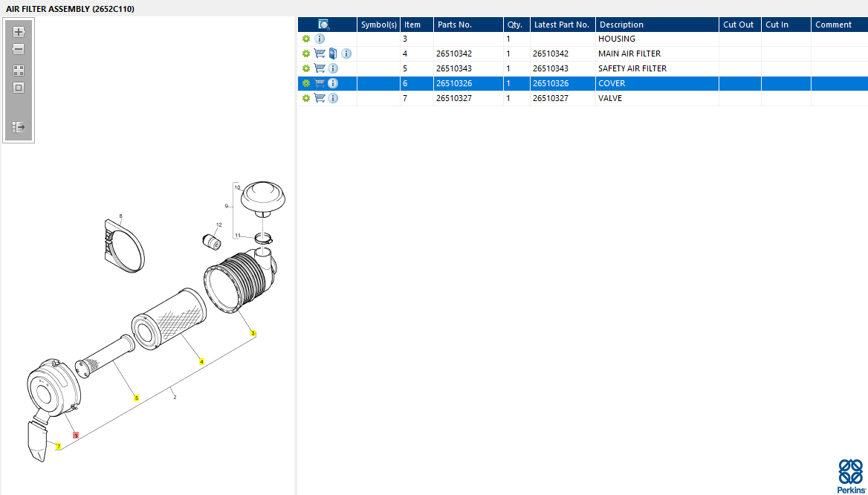Click the magnifier search icon in the table header

point(324,25)
